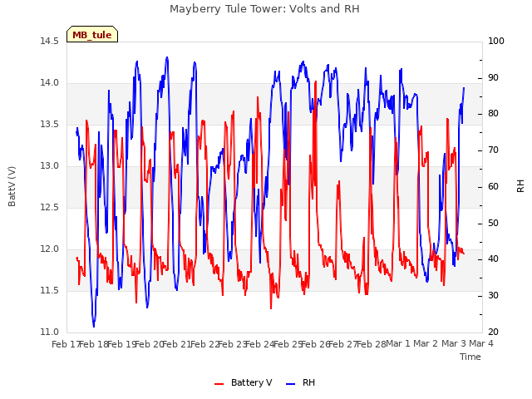Click the BattV (V) axis title
This screenshot has width=532, height=399.
[x=12, y=186]
